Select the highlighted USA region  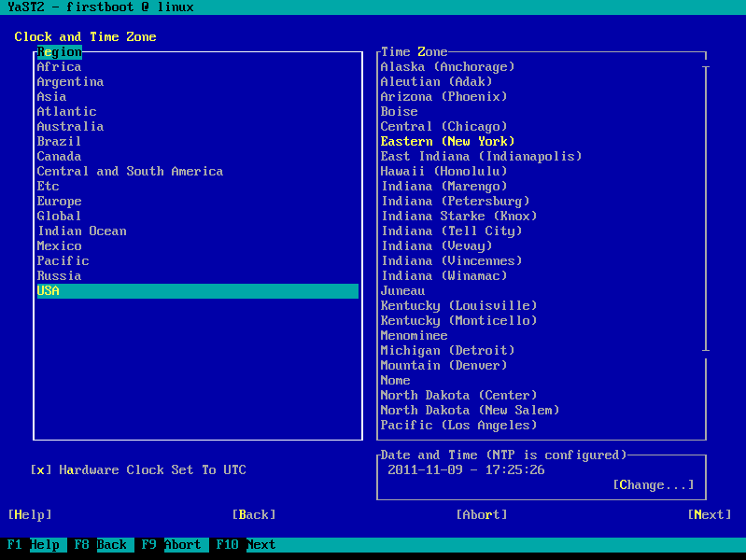pyautogui.click(x=197, y=290)
